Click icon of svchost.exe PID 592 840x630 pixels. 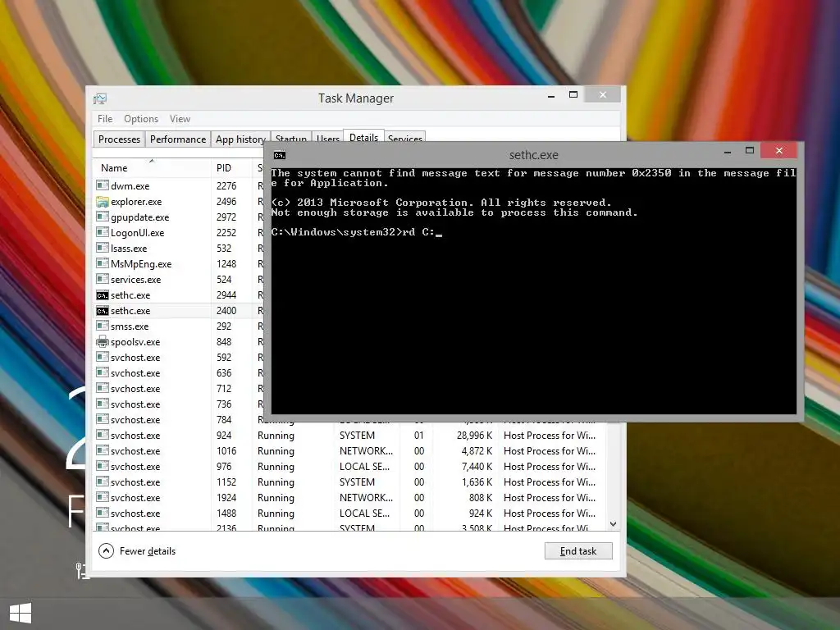(103, 357)
